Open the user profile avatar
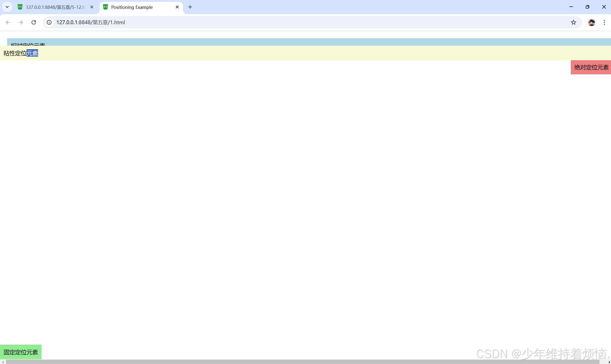 (591, 22)
